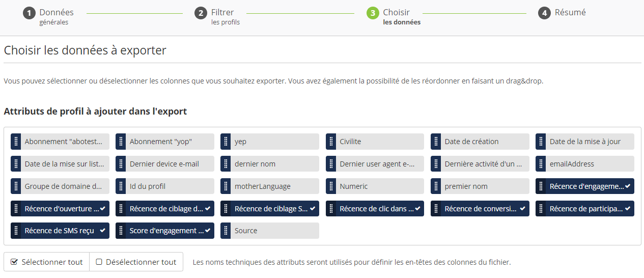Click the drag handle of the Civilite attribute
644x278 pixels.
pos(331,142)
